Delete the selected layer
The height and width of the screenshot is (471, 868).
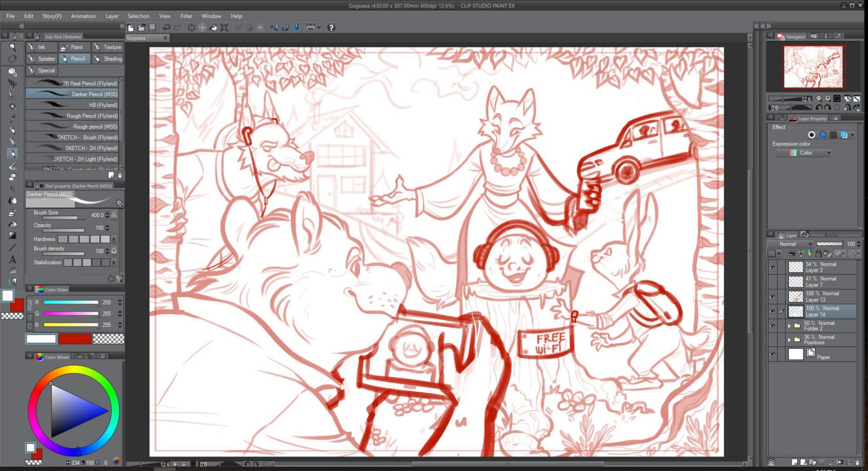point(857,462)
